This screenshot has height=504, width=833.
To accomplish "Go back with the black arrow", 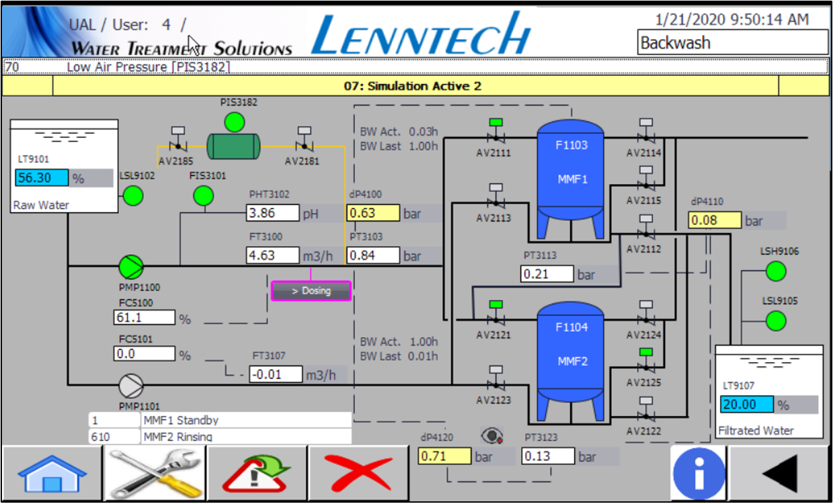I will point(780,473).
